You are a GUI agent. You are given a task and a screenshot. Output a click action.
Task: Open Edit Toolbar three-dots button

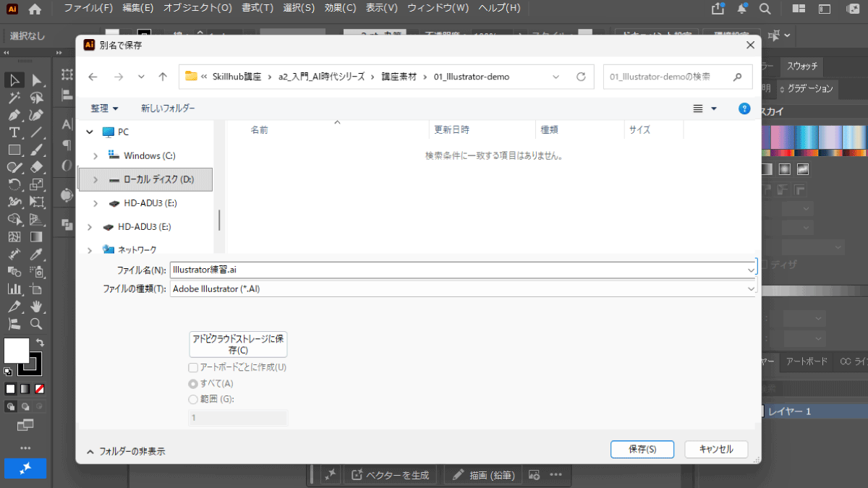tap(25, 448)
